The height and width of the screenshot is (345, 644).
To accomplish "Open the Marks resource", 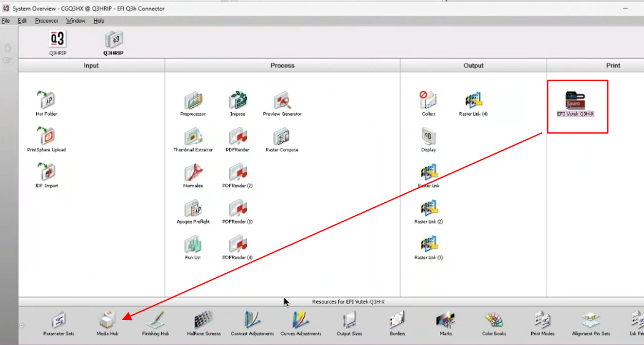I will click(445, 320).
